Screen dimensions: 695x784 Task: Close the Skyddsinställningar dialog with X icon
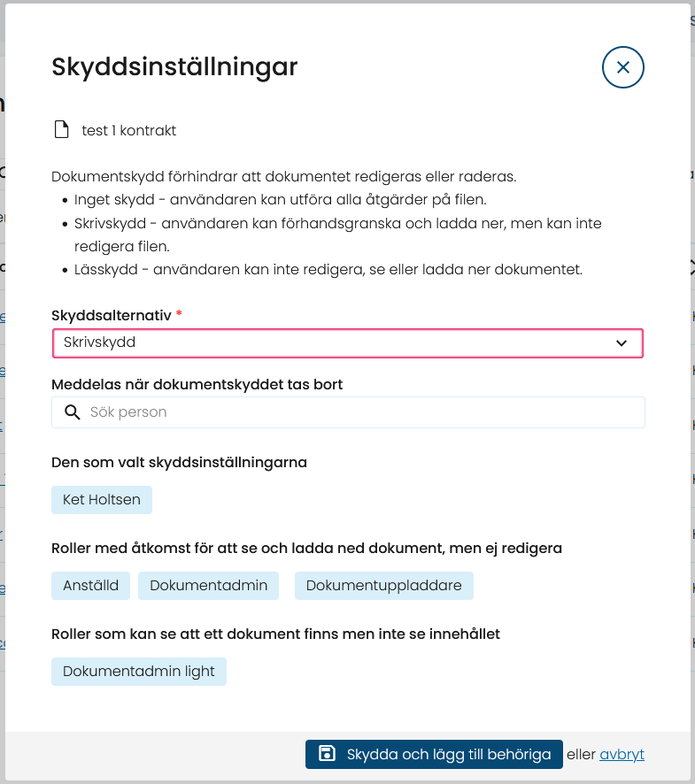coord(622,67)
